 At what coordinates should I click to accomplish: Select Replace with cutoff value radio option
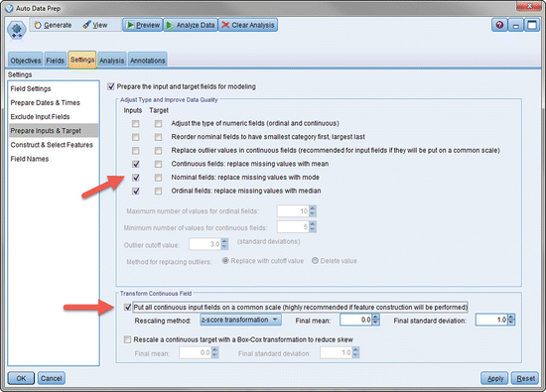pyautogui.click(x=225, y=260)
